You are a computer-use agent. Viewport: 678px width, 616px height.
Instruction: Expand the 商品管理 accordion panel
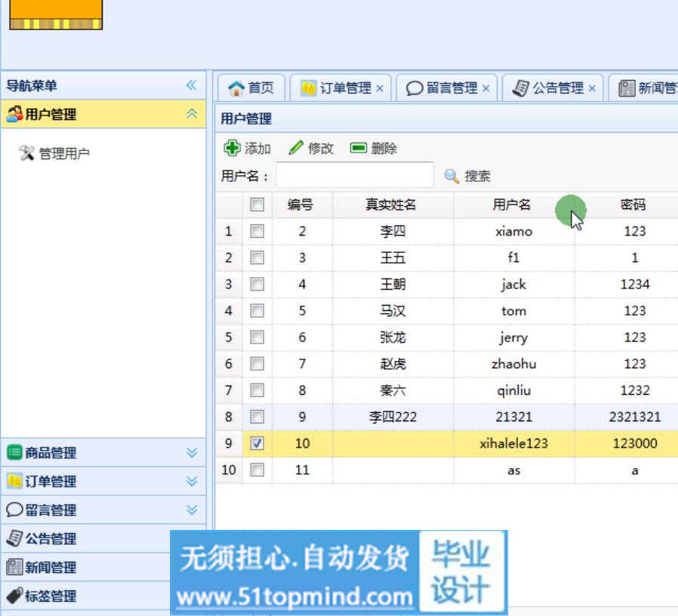pyautogui.click(x=192, y=453)
